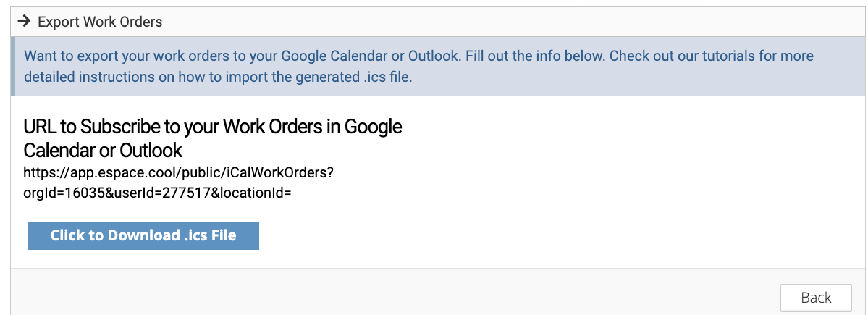Click the blue info banner's left accent bar
Image resolution: width=868 pixels, height=315 pixels.
click(x=13, y=67)
